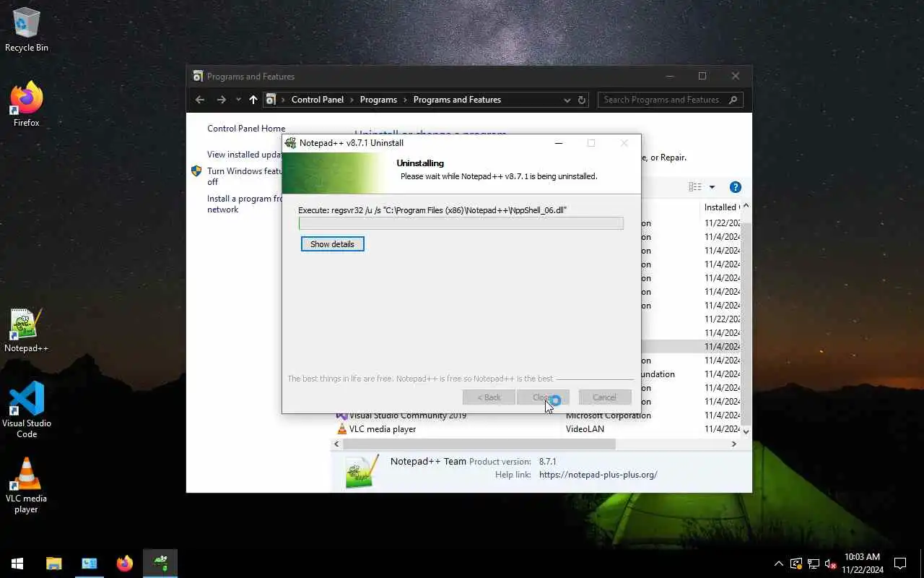Open the taskbar clock and date

pyautogui.click(x=862, y=564)
